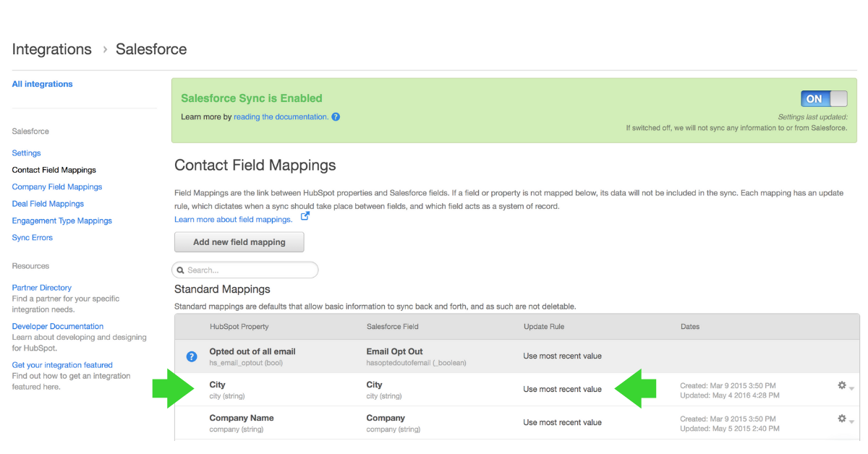Screen dimensions: 868x454
Task: View Sync Errors page
Action: pos(33,237)
